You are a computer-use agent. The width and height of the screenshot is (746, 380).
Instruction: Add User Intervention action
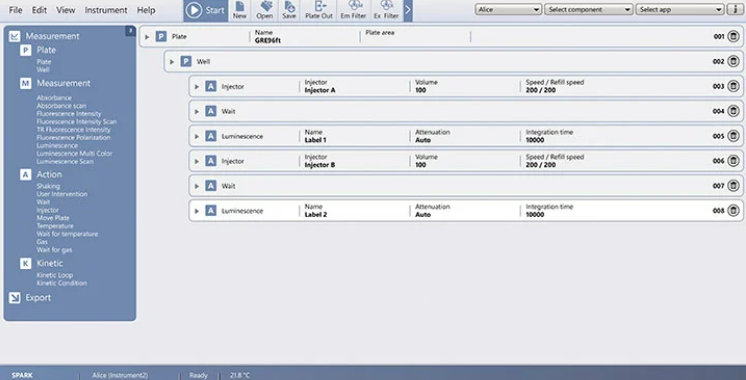[x=62, y=194]
